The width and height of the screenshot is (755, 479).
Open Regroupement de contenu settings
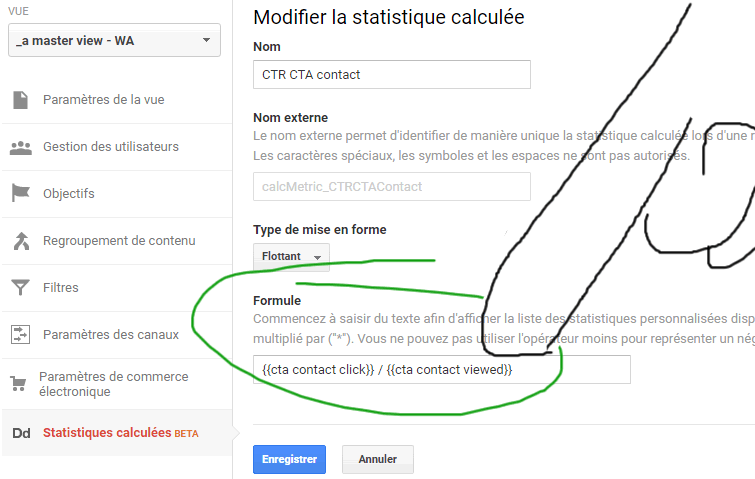119,241
